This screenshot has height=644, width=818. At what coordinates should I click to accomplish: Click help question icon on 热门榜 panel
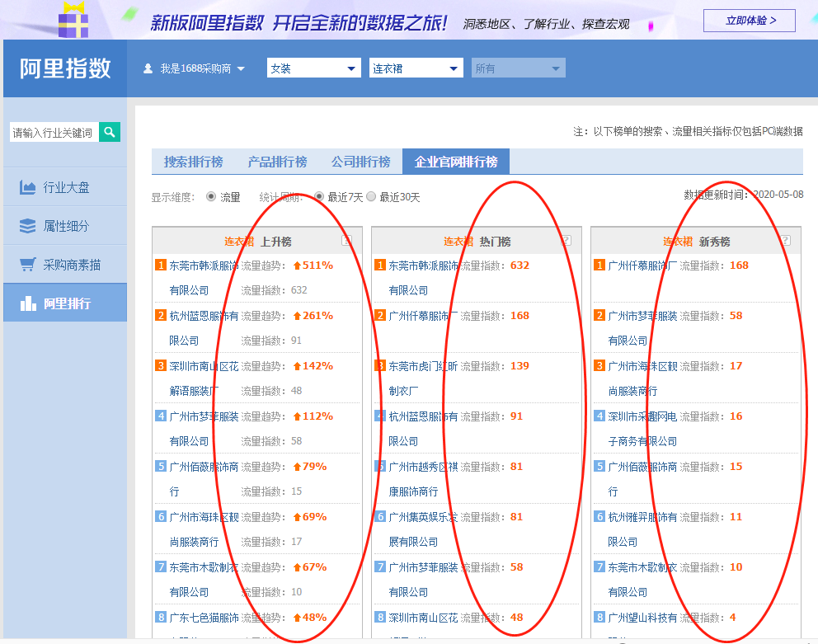pyautogui.click(x=566, y=241)
